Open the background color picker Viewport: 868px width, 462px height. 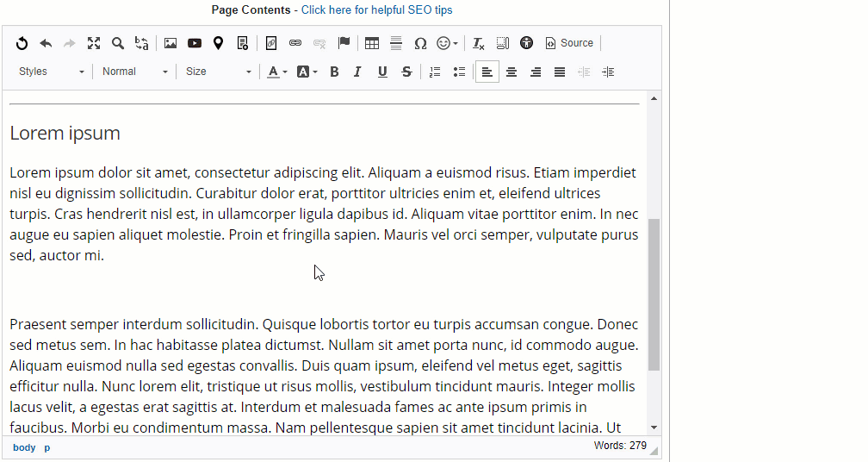click(307, 72)
